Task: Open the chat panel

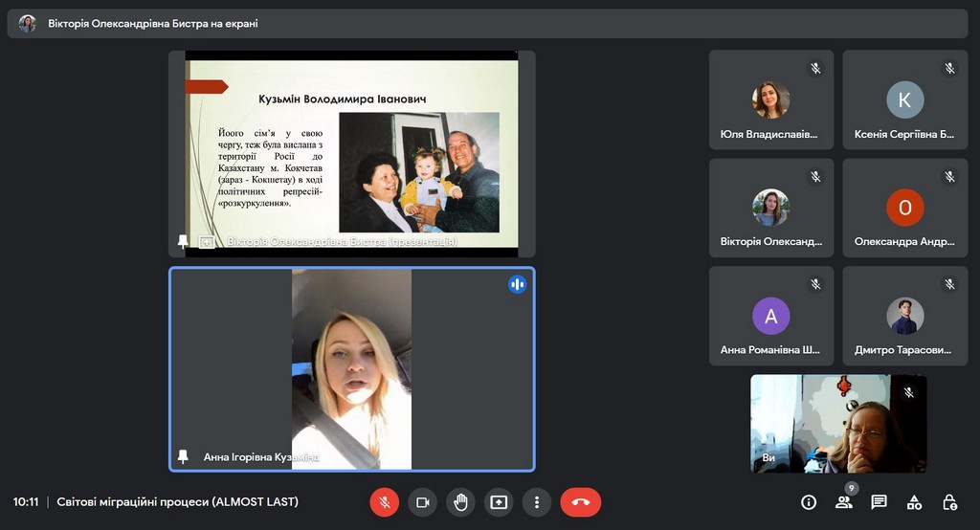Action: coord(879,502)
